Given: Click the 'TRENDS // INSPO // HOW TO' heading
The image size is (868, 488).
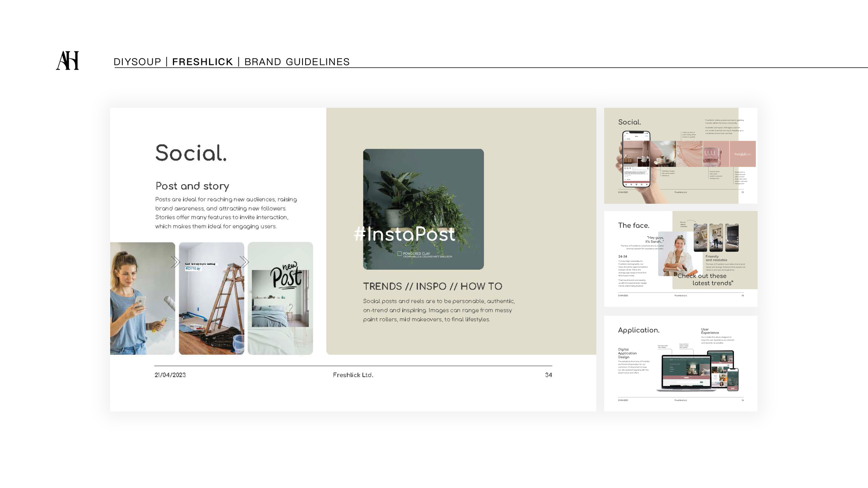Looking at the screenshot, I should click(432, 286).
